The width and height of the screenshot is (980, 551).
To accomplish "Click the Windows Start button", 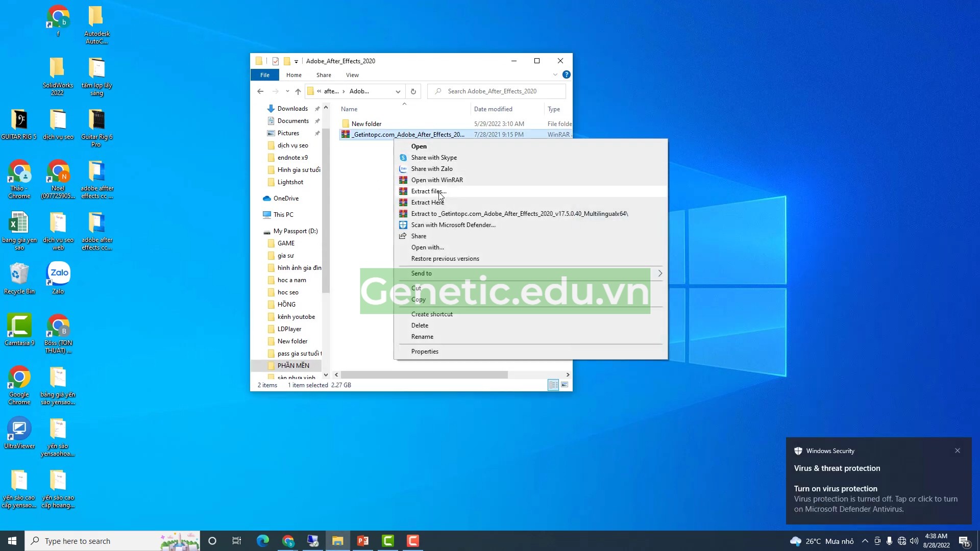I will point(12,541).
